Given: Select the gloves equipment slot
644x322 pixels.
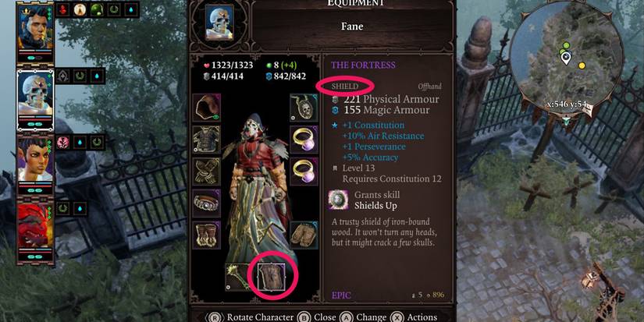Looking at the screenshot, I should point(207,172).
